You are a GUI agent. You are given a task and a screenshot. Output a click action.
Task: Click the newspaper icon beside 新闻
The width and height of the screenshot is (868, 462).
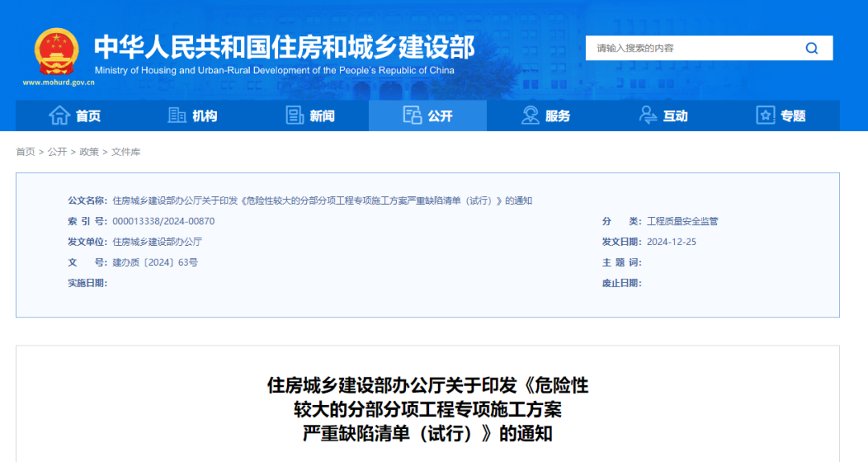[x=294, y=115]
